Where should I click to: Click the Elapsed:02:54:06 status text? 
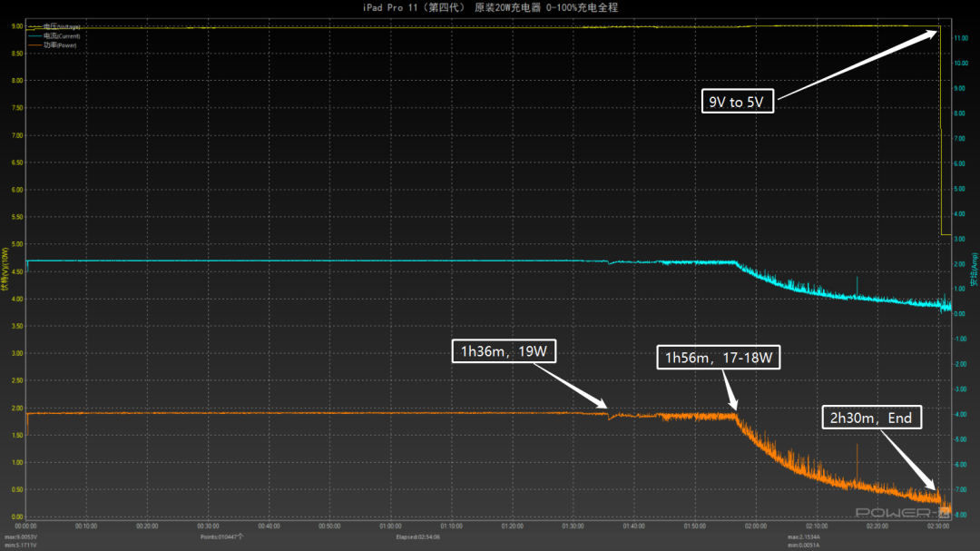point(418,537)
